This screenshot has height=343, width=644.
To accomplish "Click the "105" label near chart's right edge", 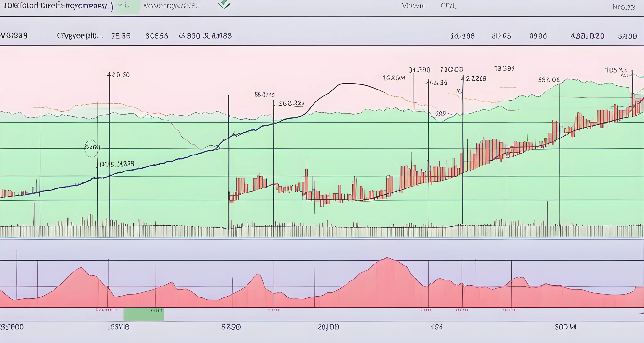I will 611,70.
